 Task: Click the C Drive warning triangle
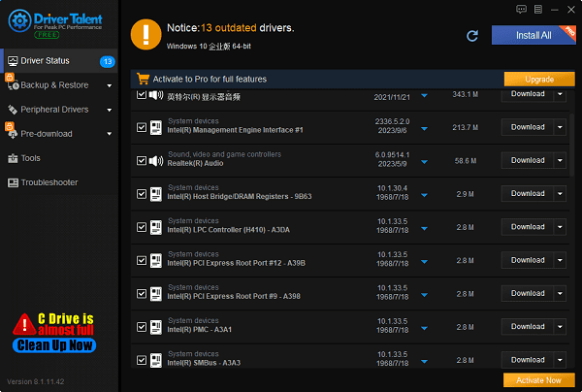pyautogui.click(x=24, y=324)
